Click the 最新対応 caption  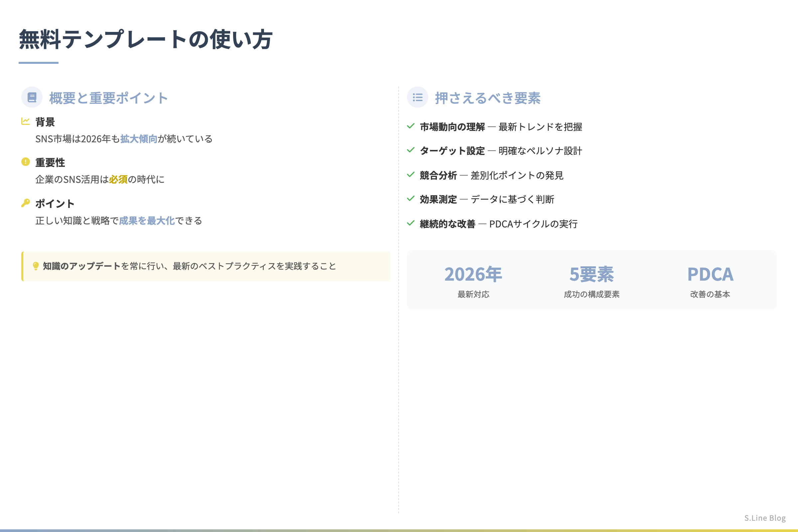473,294
